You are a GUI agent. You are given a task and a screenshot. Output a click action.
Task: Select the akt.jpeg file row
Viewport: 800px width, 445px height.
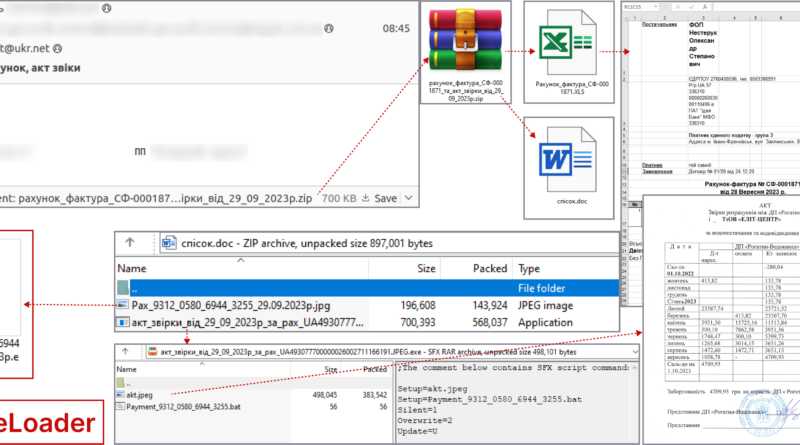click(x=254, y=395)
